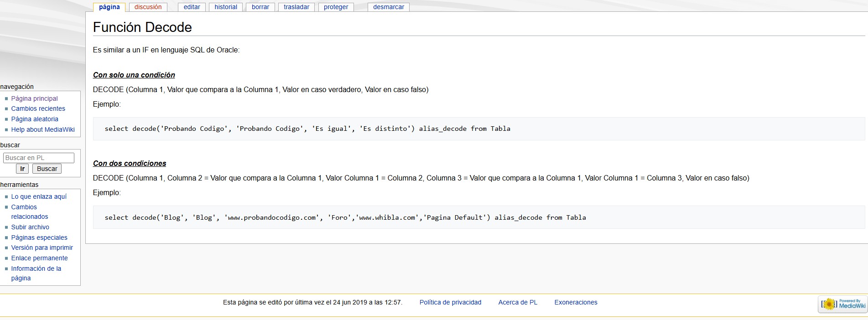Click the DECODE syntax line mentioning Columna 3
The image size is (868, 320).
coord(421,178)
